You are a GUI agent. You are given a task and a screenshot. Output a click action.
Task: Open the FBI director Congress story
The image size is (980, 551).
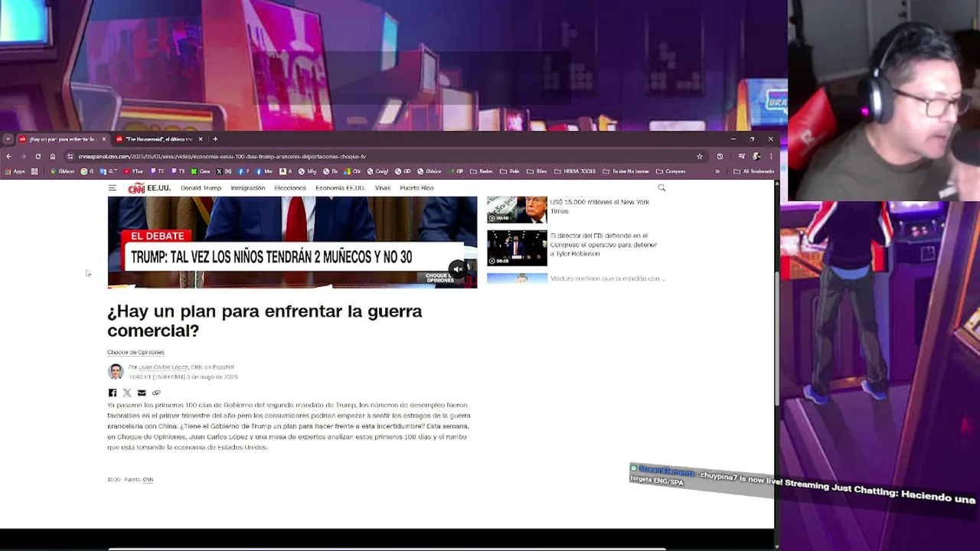[x=603, y=245]
